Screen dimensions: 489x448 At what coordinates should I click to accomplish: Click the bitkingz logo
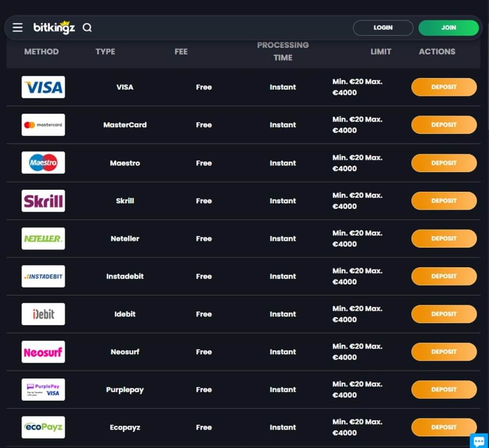coord(54,27)
